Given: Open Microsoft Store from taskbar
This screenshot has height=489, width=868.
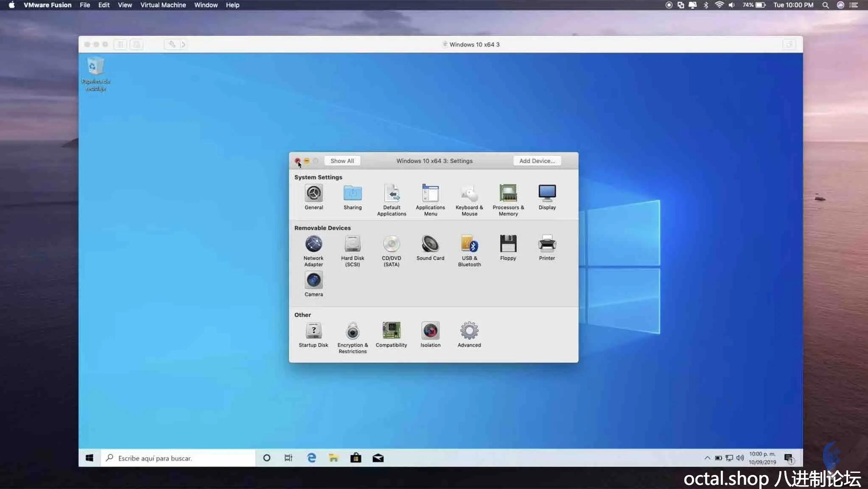Looking at the screenshot, I should coord(356,458).
